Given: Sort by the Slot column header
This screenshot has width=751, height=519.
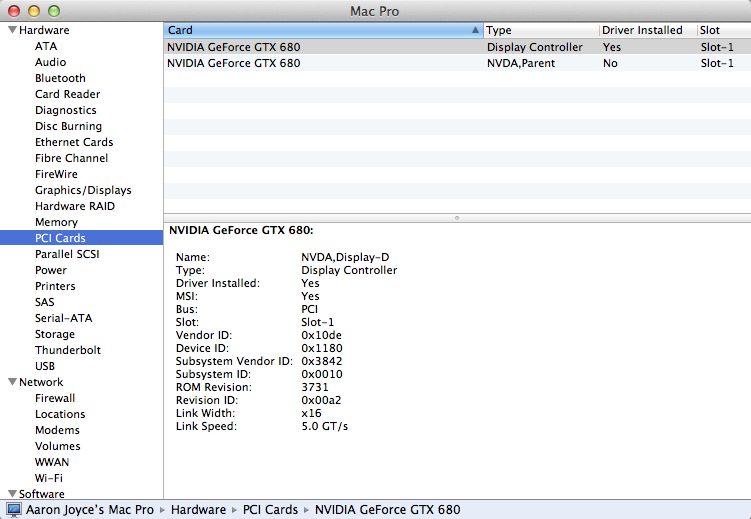Looking at the screenshot, I should click(x=724, y=30).
